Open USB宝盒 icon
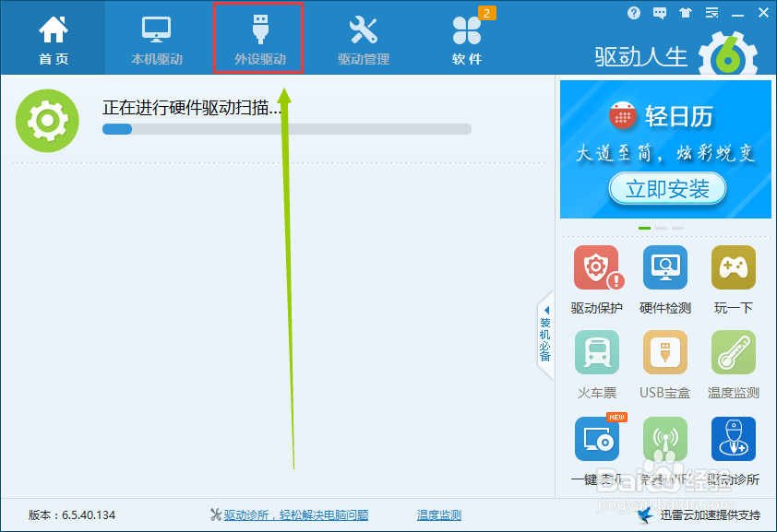Screen dimensions: 777x532 665,352
